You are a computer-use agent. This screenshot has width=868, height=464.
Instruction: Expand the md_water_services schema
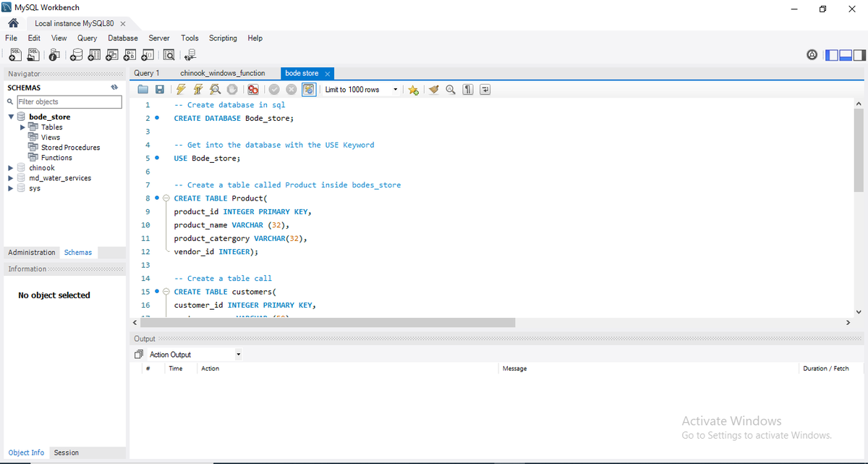point(11,178)
